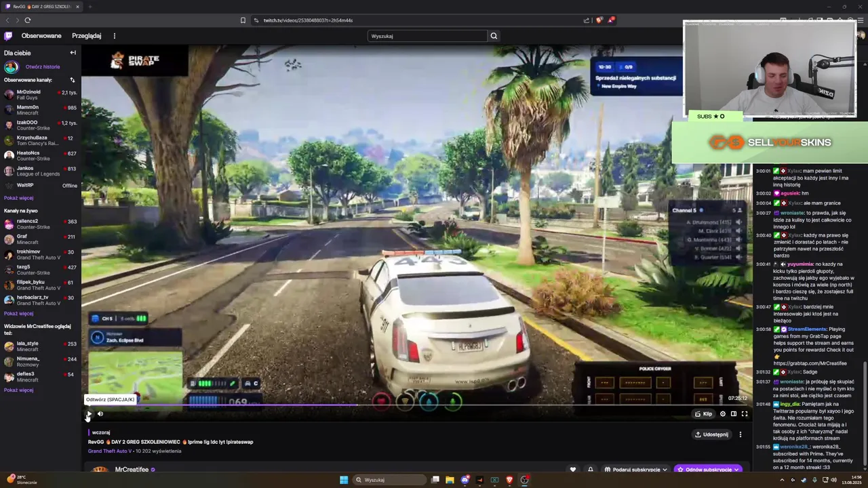Viewport: 868px width, 488px height.
Task: Open filipek_byku channel
Action: [41, 285]
